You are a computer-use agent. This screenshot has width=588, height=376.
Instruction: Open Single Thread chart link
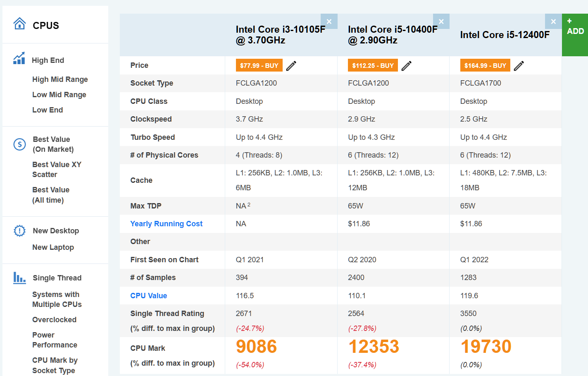(x=57, y=278)
